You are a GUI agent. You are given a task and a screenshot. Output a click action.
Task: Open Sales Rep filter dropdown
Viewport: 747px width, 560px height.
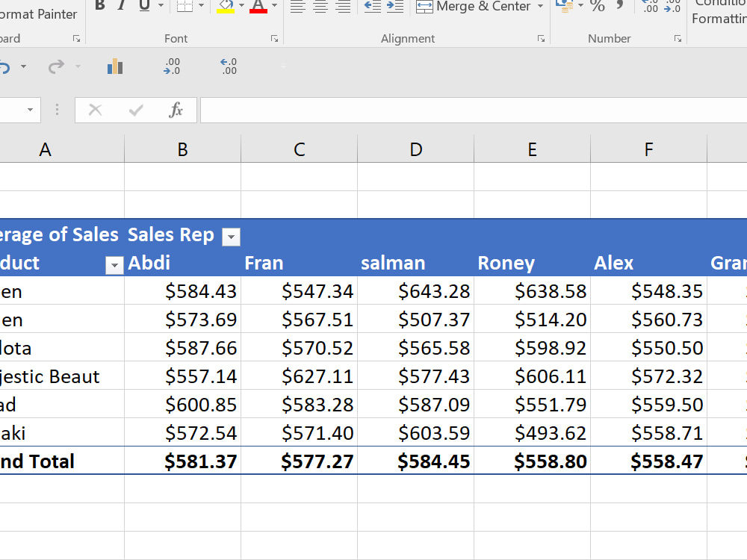231,237
